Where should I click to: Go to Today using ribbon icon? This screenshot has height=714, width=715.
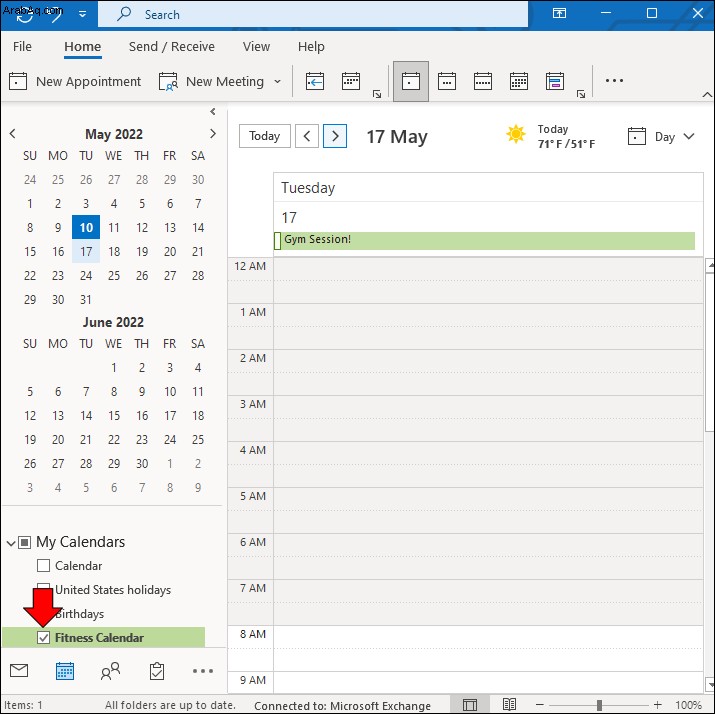point(315,82)
